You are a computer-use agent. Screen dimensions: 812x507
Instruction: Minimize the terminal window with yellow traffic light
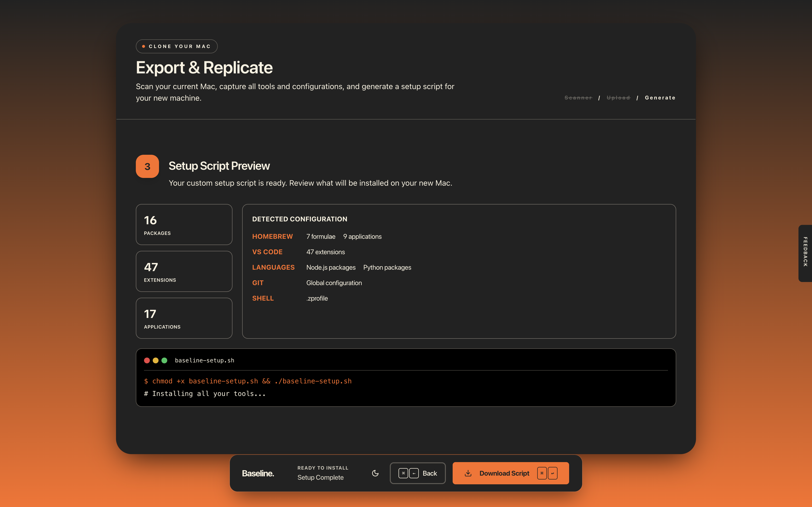156,360
